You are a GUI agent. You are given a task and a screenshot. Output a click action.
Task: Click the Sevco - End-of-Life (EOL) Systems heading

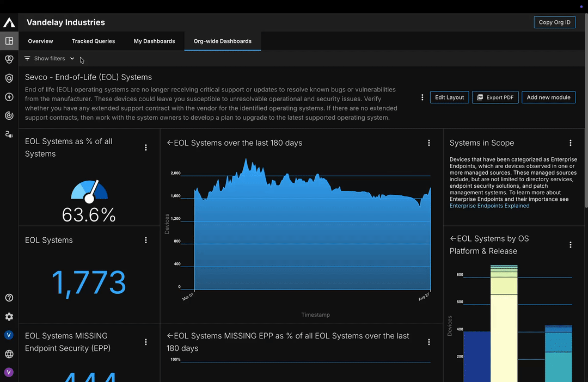point(89,77)
